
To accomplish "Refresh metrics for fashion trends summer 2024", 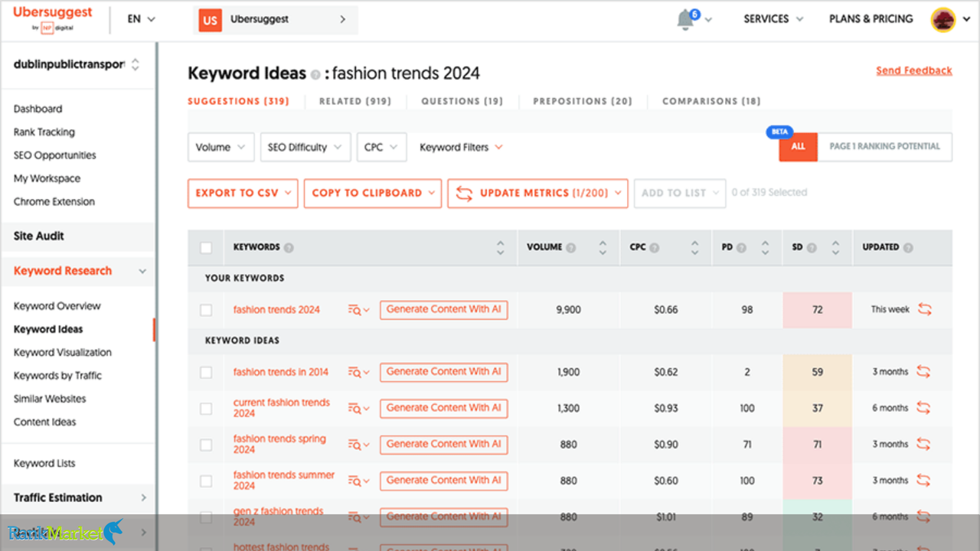I will coord(923,481).
